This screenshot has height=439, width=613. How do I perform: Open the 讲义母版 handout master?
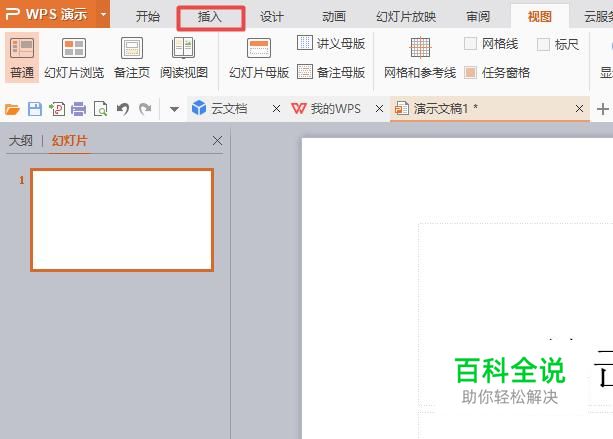(331, 43)
